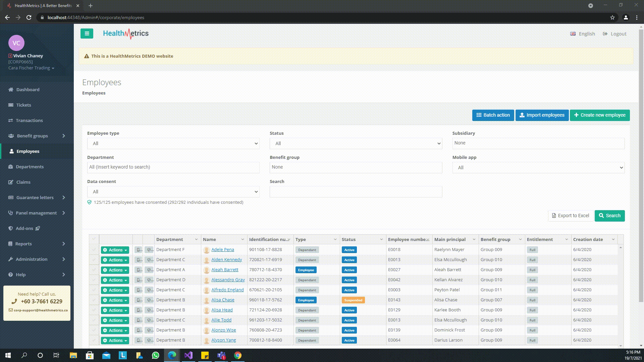
Task: Click the Dashboard home icon in the sidebar
Action: pyautogui.click(x=11, y=89)
